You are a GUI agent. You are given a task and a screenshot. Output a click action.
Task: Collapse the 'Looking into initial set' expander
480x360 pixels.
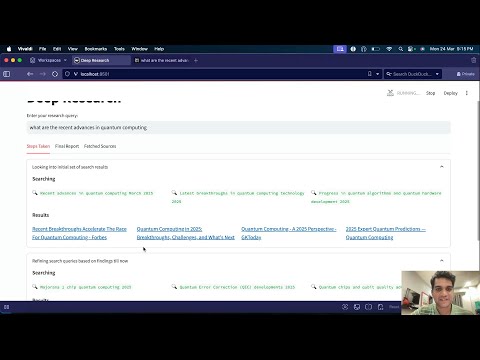point(442,167)
